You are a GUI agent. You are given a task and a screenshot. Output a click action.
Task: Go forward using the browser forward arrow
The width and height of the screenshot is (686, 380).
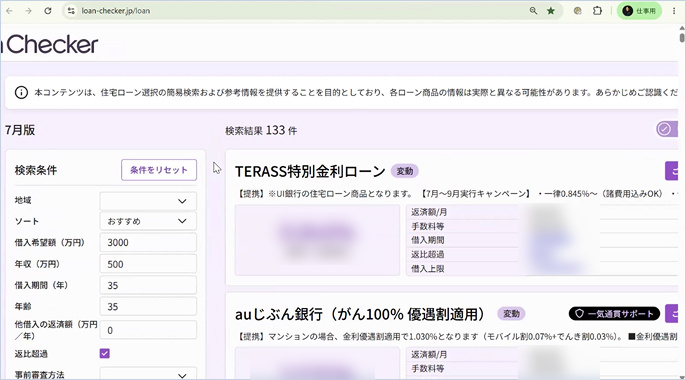coord(28,11)
